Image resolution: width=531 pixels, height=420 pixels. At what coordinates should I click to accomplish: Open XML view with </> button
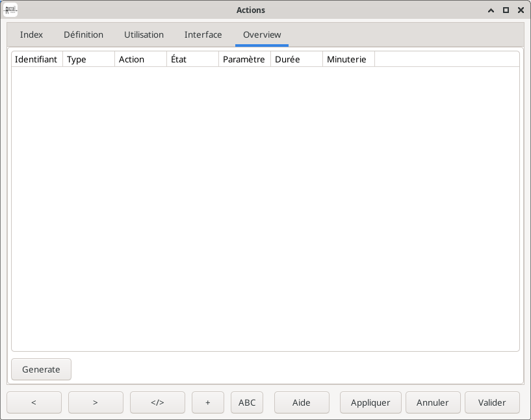(157, 402)
